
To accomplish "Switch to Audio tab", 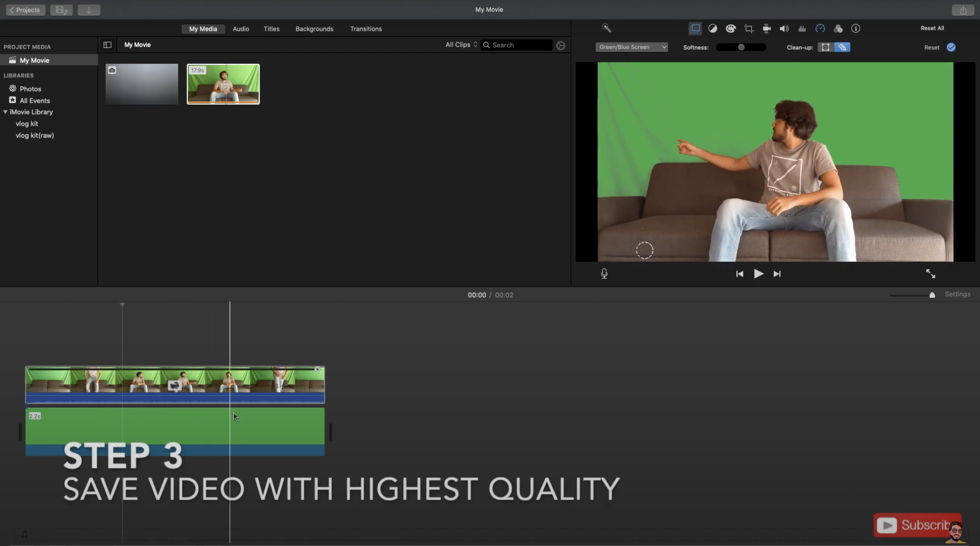I will (241, 29).
